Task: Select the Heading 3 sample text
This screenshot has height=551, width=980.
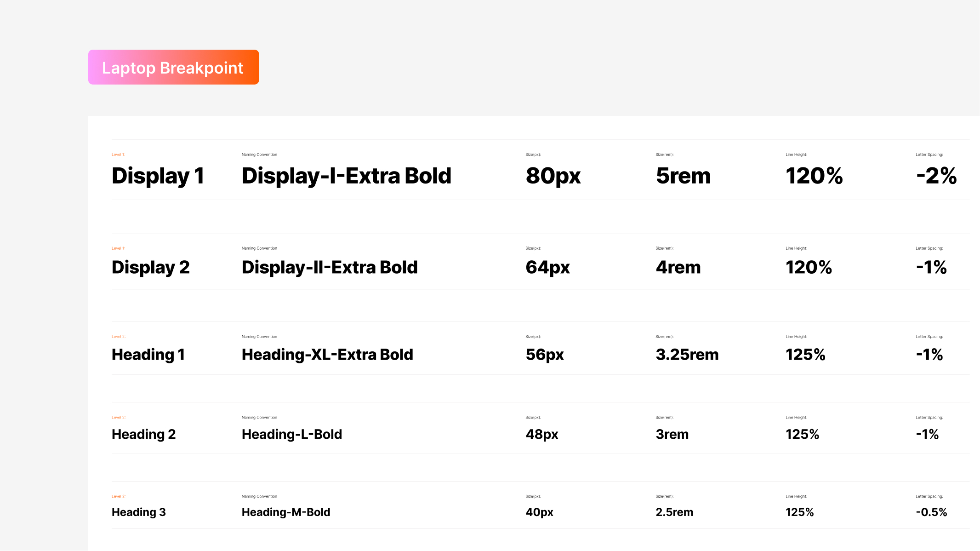Action: coord(138,512)
